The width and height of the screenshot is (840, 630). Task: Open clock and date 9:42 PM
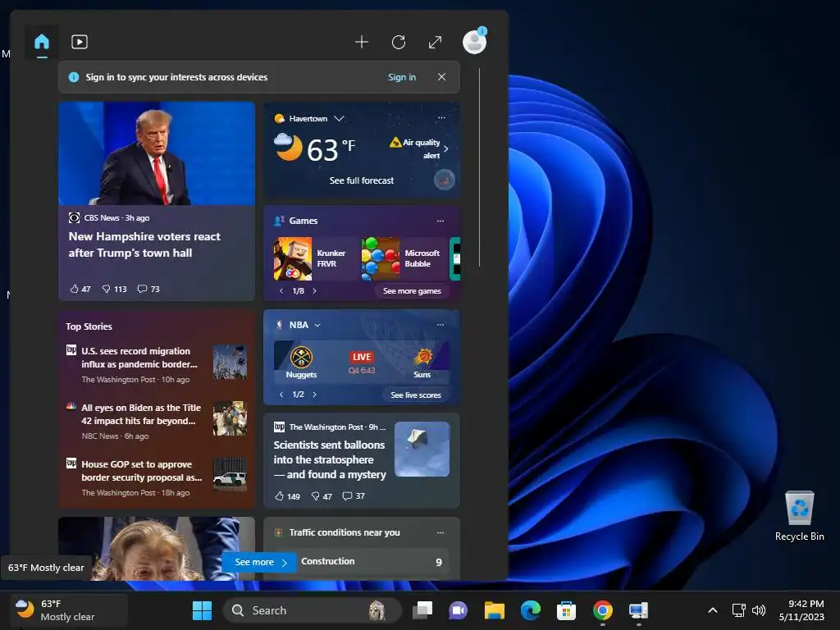point(801,610)
